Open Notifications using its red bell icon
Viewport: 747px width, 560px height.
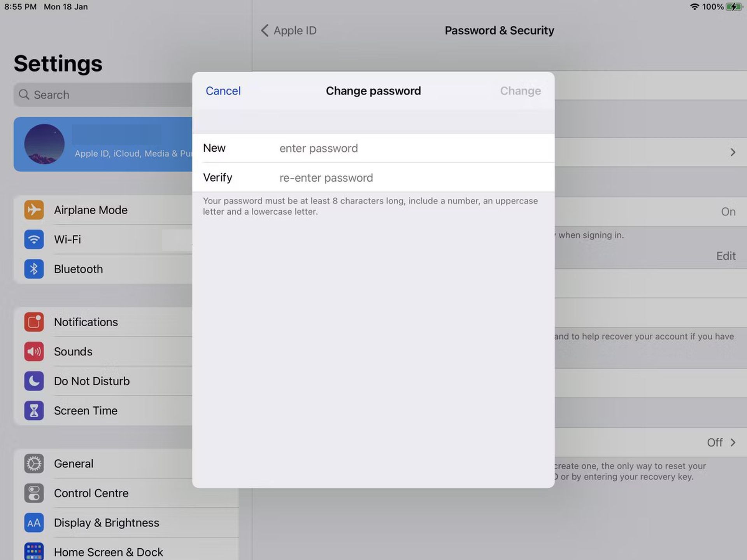click(x=34, y=322)
